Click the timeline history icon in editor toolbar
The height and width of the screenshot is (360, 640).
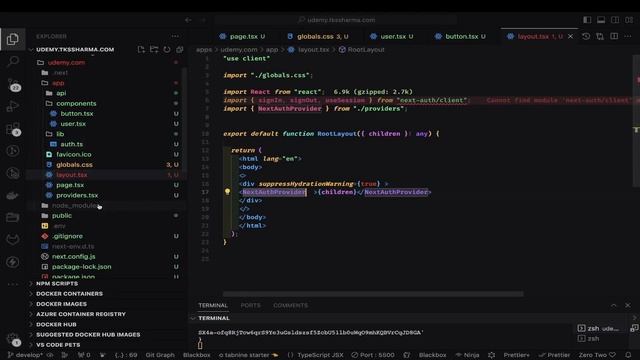click(586, 36)
